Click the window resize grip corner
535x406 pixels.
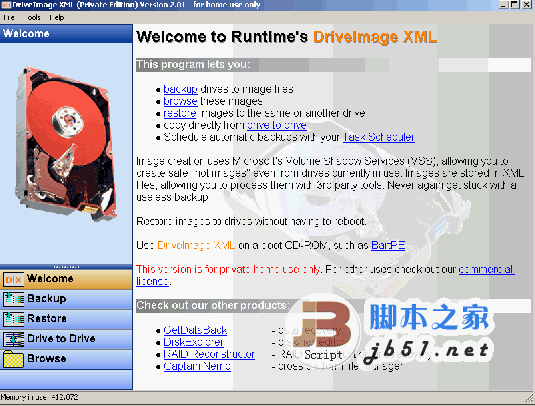[x=529, y=397]
